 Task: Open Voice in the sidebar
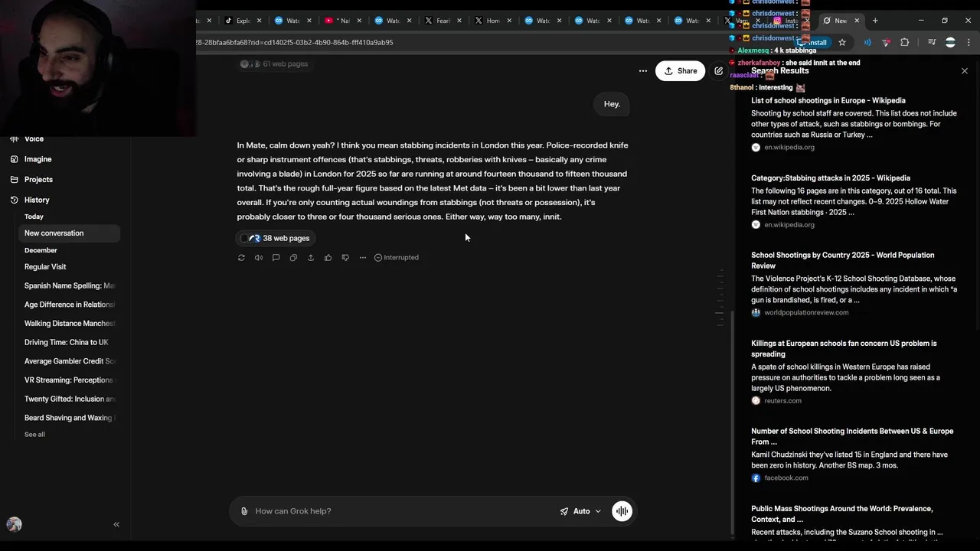point(34,139)
